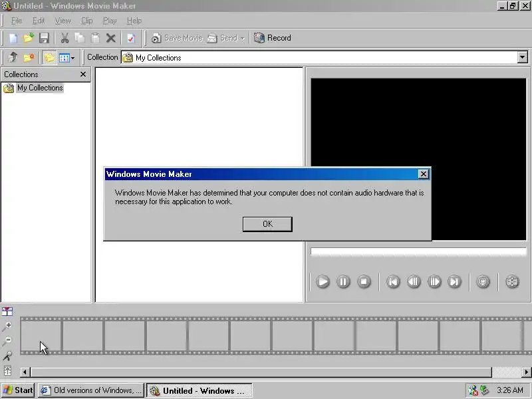Viewport: 532px width, 399px height.
Task: Click the monitor seek bar
Action: point(418,252)
